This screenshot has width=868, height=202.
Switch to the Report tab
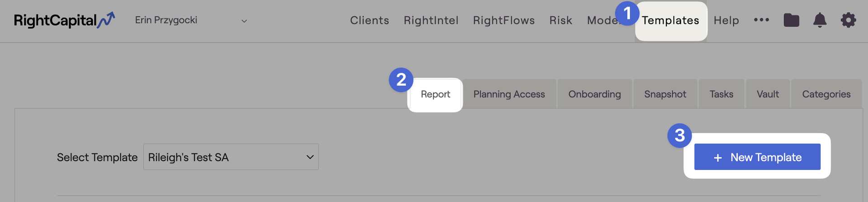pos(435,94)
